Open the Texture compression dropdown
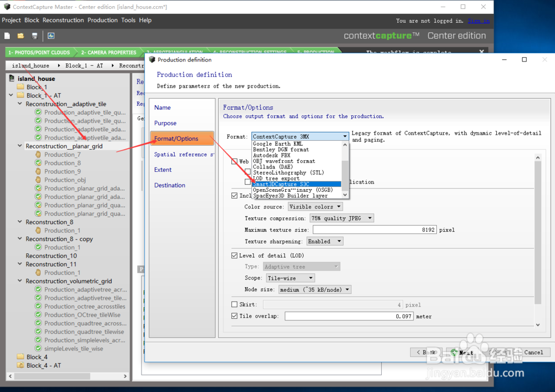Screen dimensions: 555x392 tap(341, 218)
